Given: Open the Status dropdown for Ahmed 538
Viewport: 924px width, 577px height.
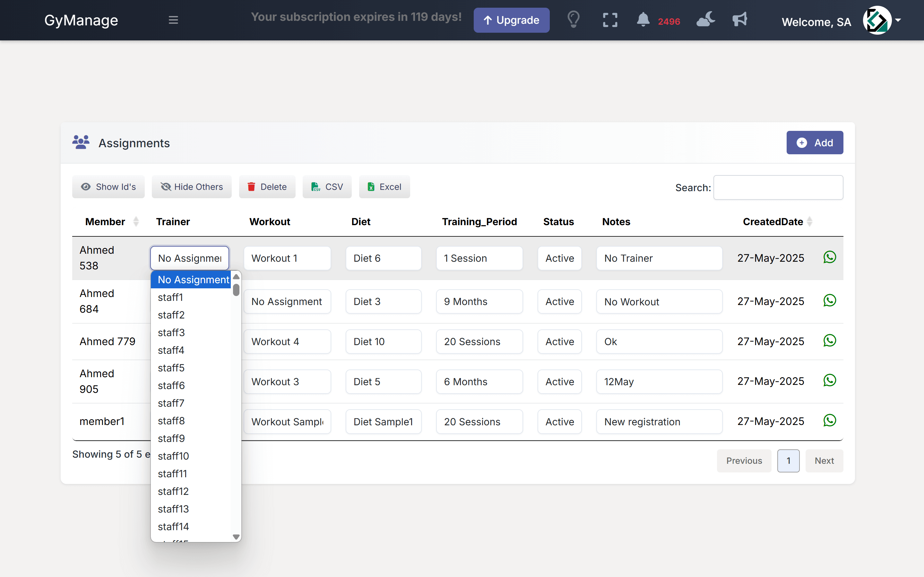Looking at the screenshot, I should pyautogui.click(x=559, y=258).
